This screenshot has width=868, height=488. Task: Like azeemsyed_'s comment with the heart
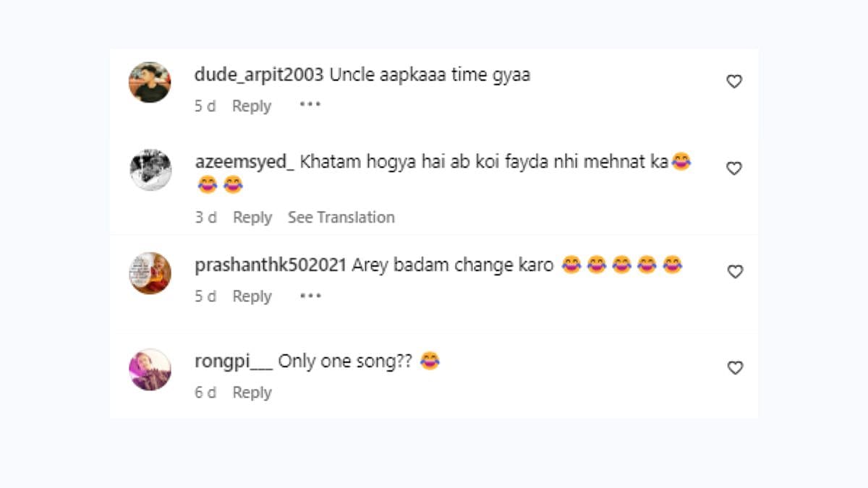click(x=734, y=168)
